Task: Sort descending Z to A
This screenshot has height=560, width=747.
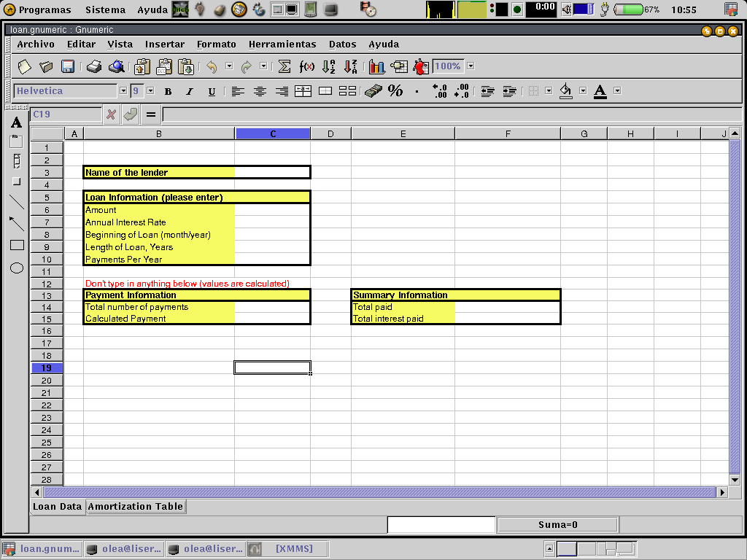Action: point(351,66)
